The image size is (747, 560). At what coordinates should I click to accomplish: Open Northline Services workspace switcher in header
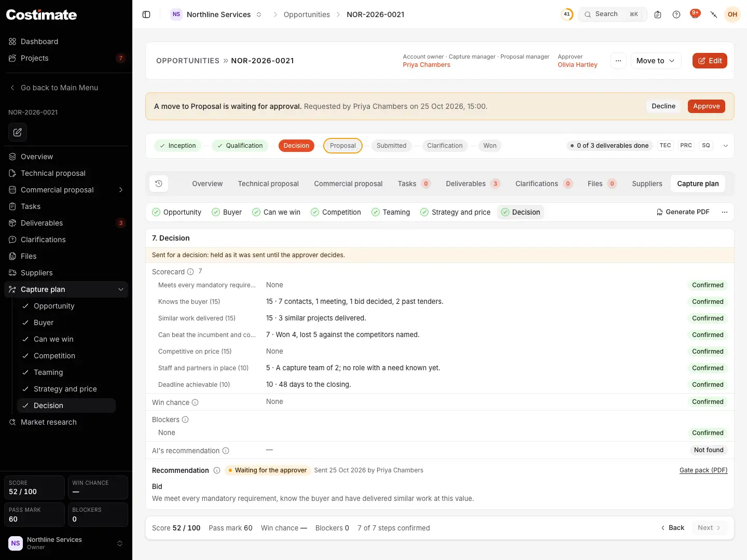click(217, 15)
